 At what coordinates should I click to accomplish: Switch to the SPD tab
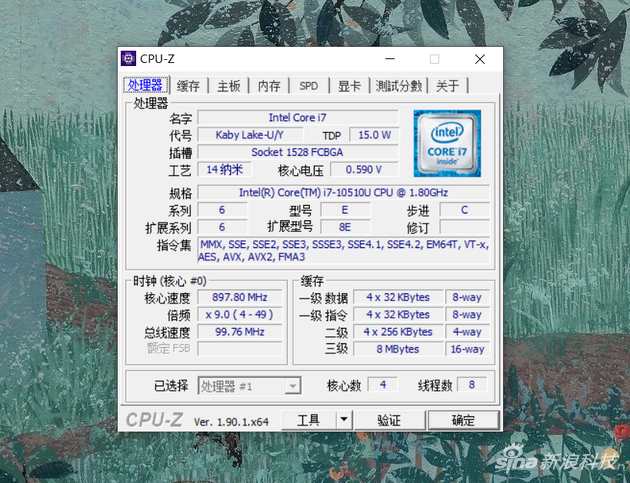(309, 86)
